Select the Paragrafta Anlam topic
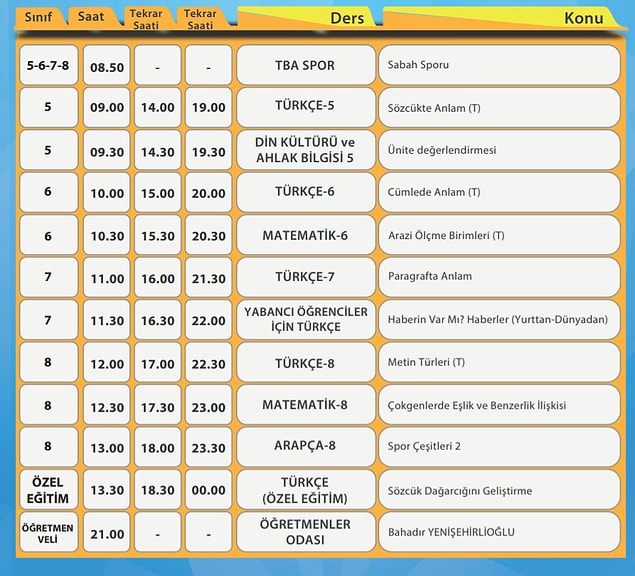635x576 pixels. [499, 277]
